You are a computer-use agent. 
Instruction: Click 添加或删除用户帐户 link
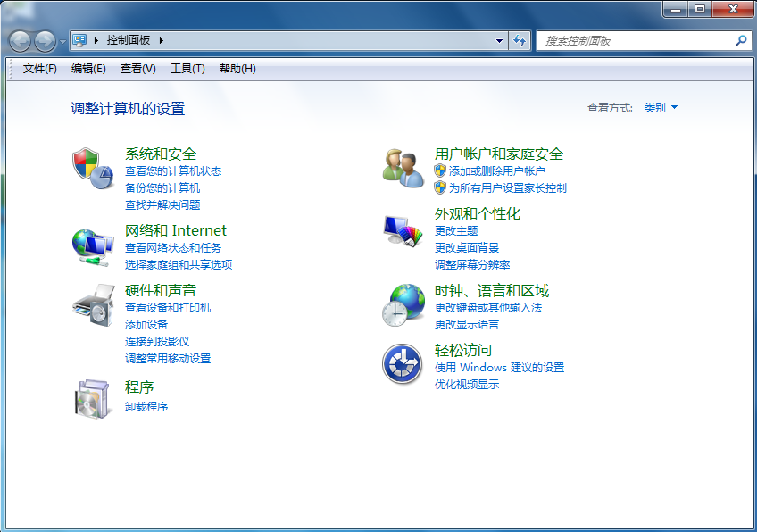point(496,170)
